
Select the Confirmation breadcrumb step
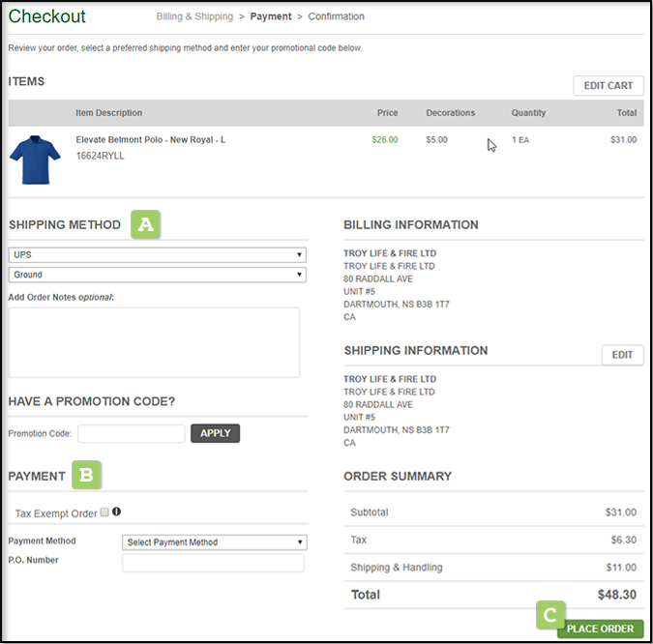click(337, 16)
